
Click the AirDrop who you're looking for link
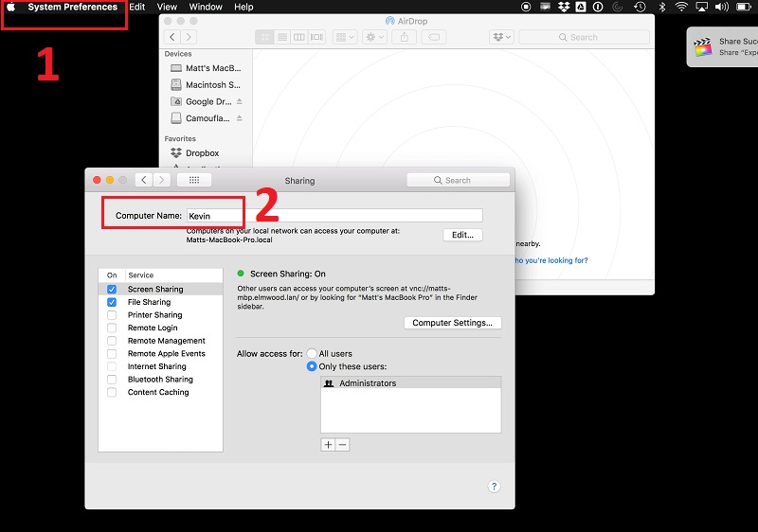(x=551, y=260)
